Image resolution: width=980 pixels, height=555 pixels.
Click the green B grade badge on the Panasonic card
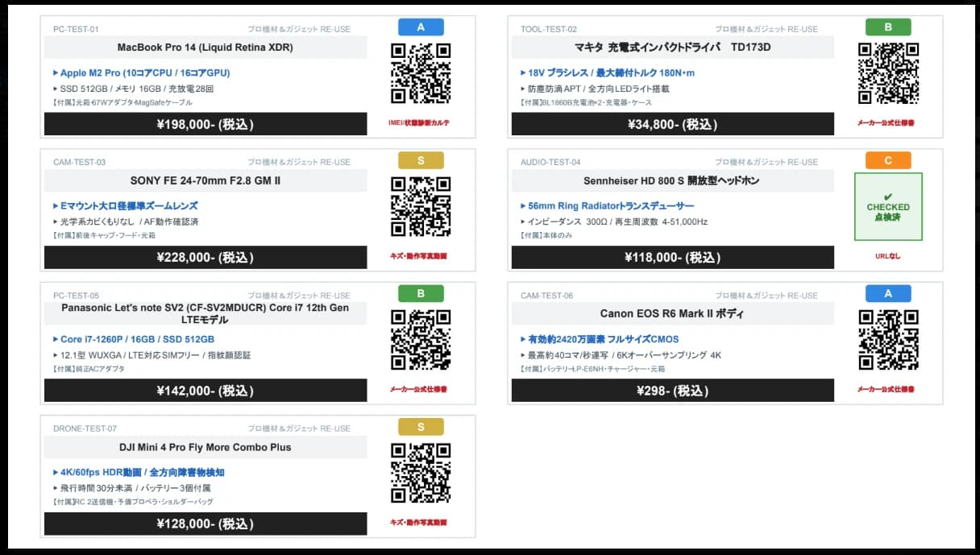(421, 293)
